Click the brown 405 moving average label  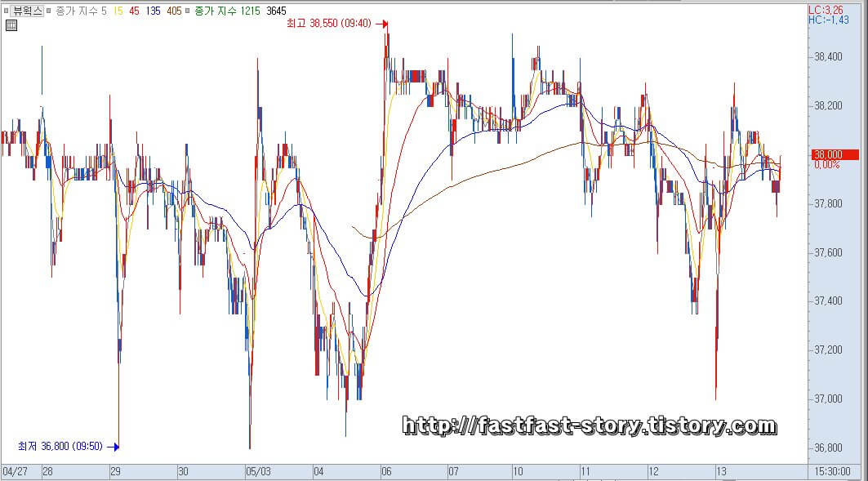tap(174, 11)
